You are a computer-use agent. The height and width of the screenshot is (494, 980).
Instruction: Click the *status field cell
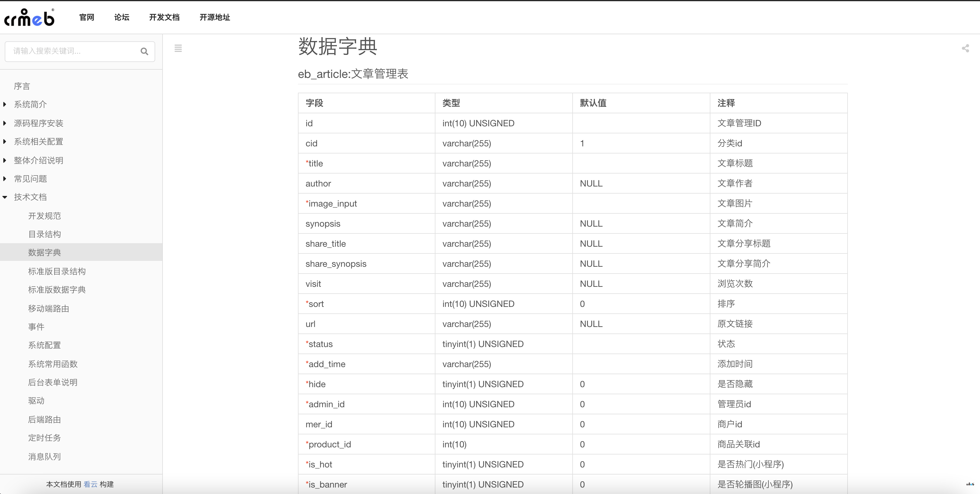pos(366,344)
